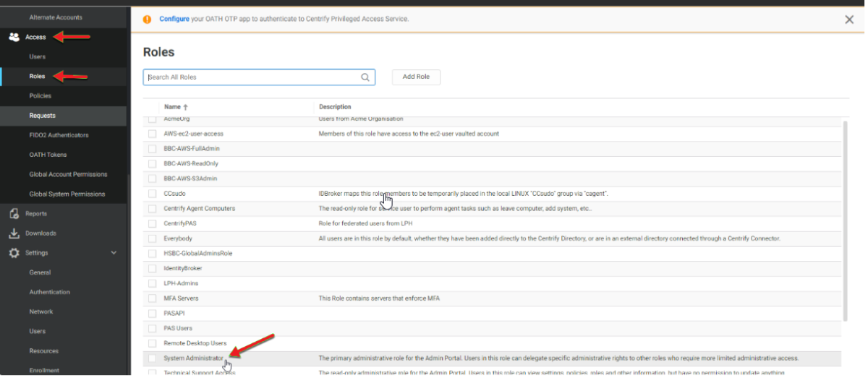This screenshot has width=868, height=383.
Task: Go to OATH Tokens in sidebar
Action: click(49, 155)
